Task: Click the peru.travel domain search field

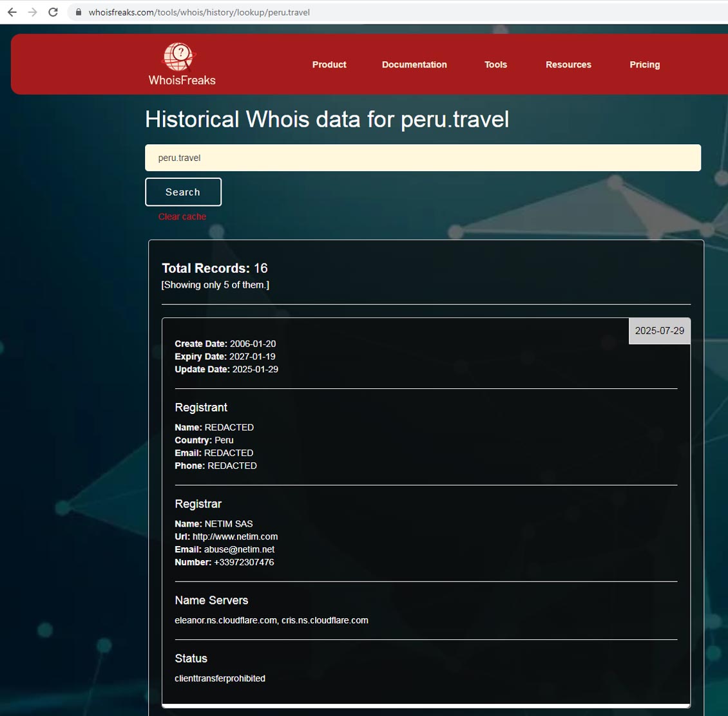Action: (423, 158)
